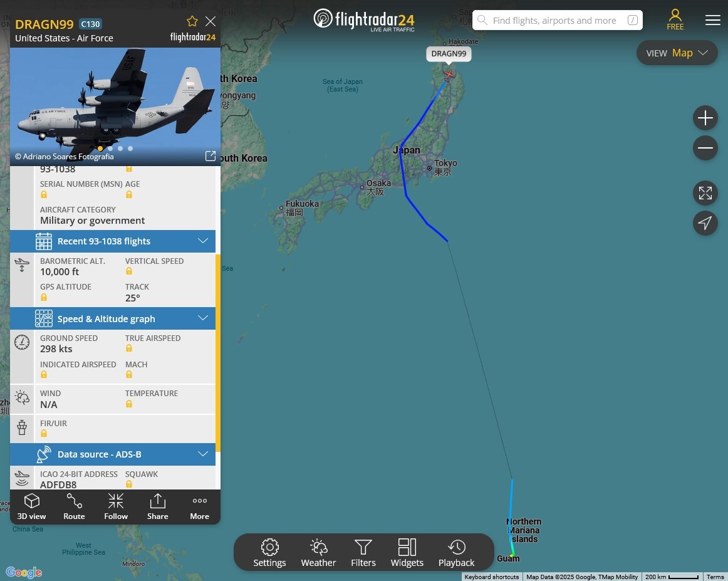Click the Find flights search field
The width and height of the screenshot is (728, 581).
pos(557,21)
